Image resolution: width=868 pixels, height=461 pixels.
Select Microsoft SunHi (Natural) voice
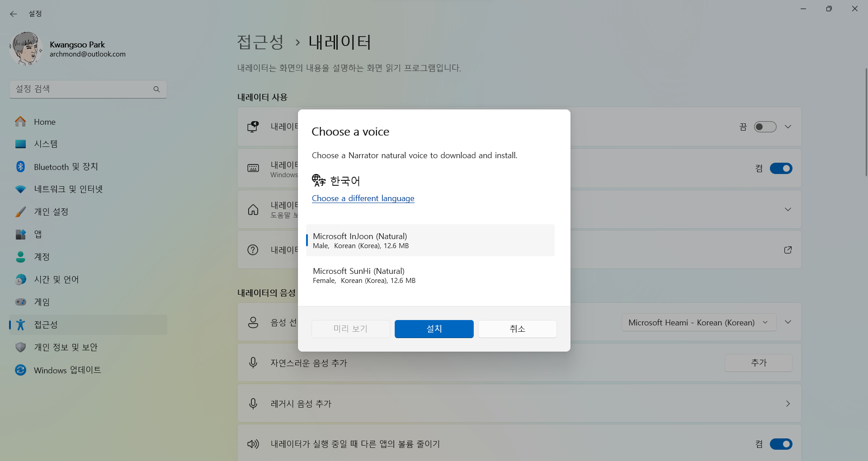[430, 275]
